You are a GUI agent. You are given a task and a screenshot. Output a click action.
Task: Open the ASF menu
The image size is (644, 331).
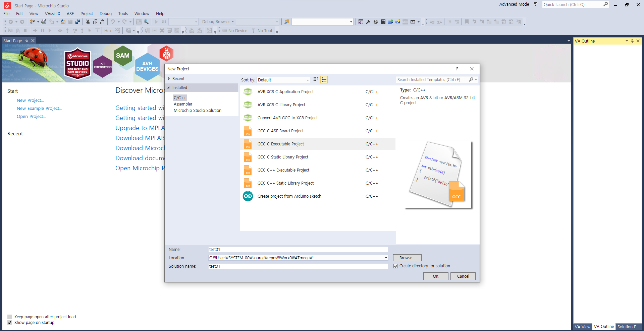[70, 14]
